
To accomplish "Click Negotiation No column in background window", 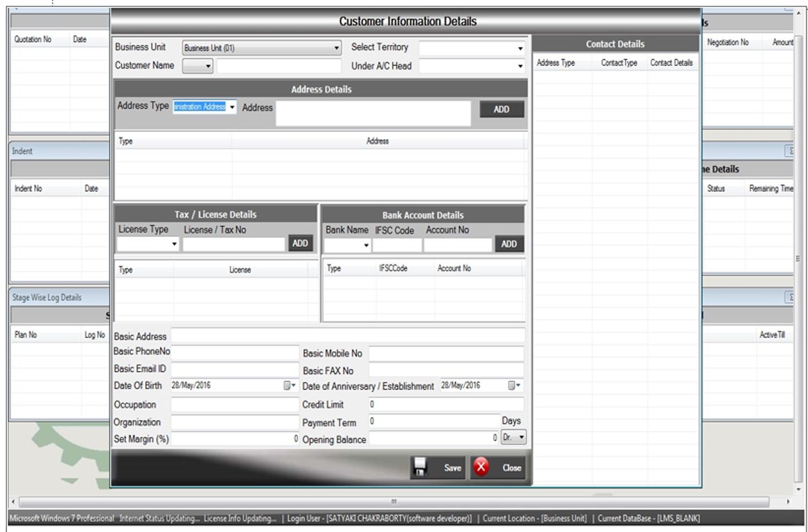I will coord(728,42).
